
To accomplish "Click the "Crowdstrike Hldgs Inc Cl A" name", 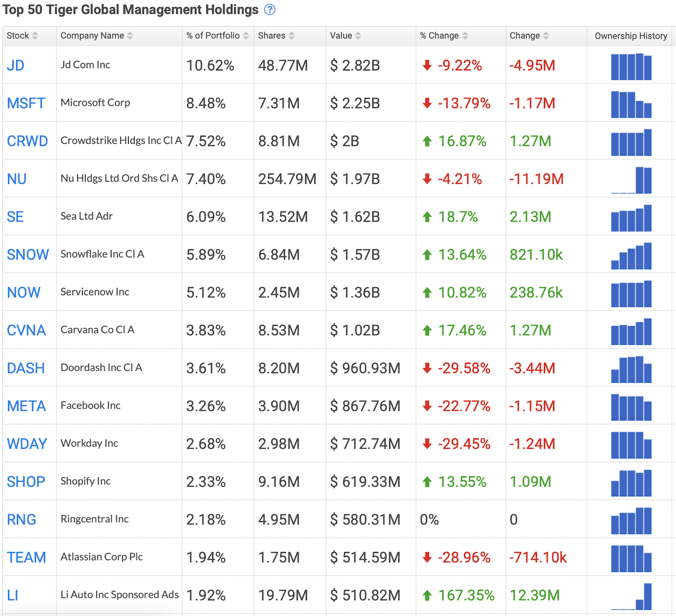I will pos(121,141).
